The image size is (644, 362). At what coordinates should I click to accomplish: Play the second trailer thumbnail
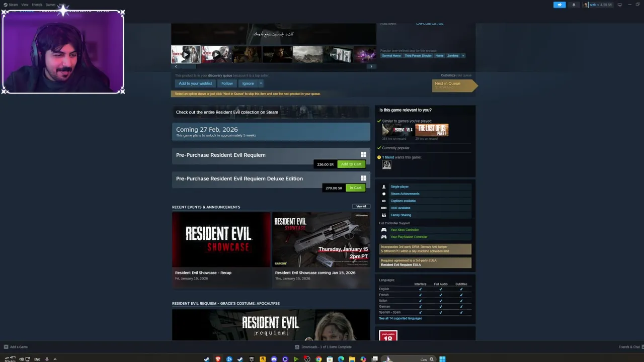click(x=215, y=54)
